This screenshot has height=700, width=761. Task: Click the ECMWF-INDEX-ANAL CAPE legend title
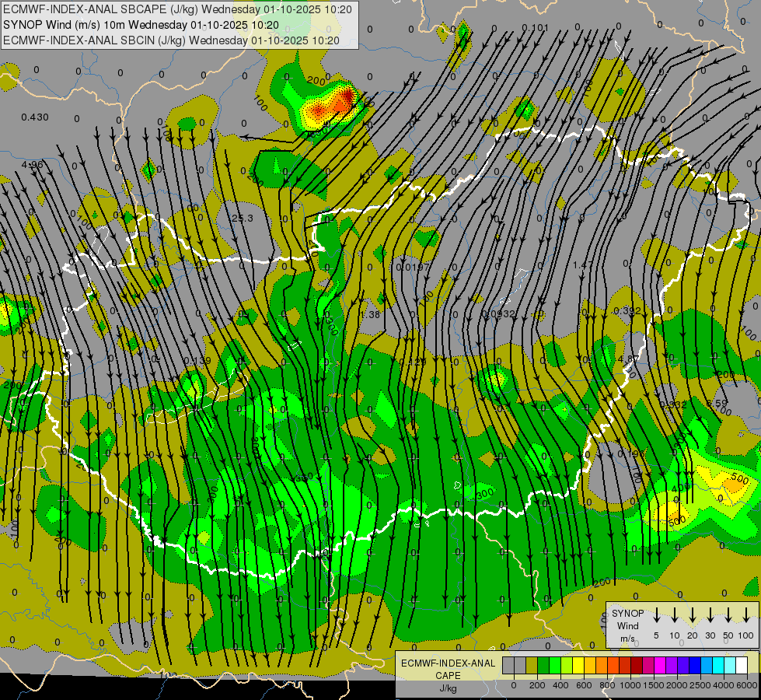[x=447, y=669]
